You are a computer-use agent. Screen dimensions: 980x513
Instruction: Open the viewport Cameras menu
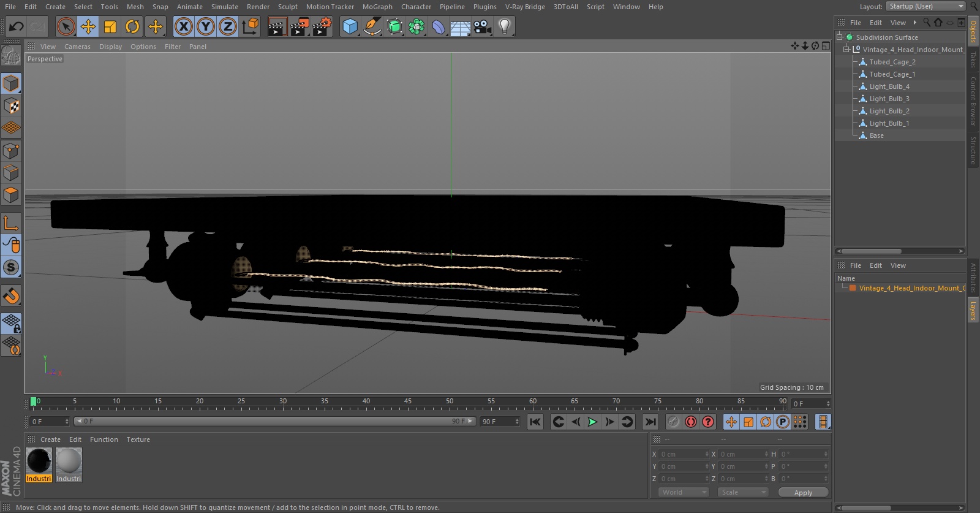[x=77, y=47]
